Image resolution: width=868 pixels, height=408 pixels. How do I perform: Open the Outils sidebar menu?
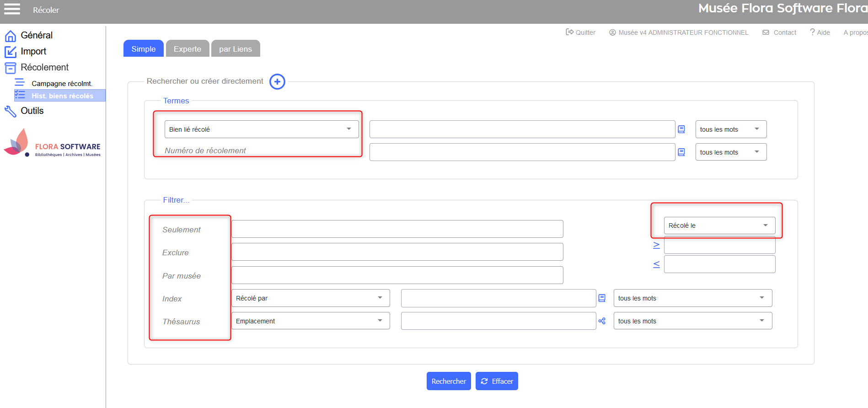tap(32, 111)
